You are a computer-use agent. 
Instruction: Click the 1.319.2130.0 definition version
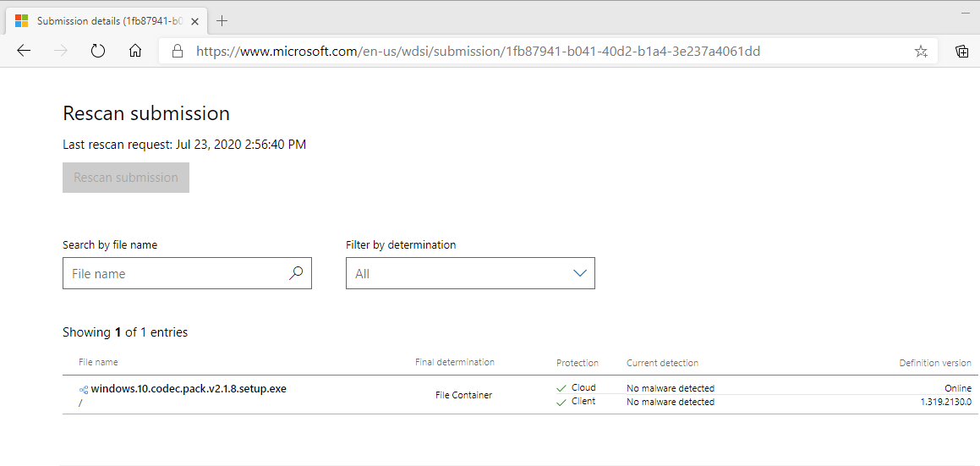(945, 403)
